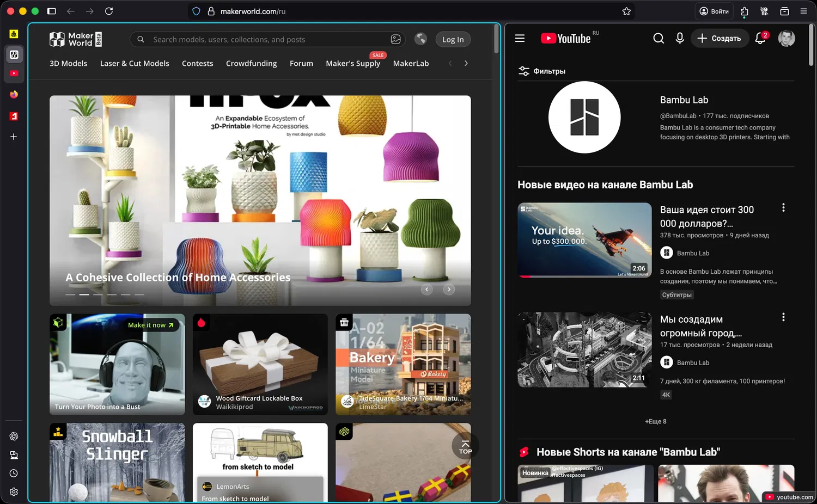Open the browser extensions icon
817x504 pixels.
(745, 11)
